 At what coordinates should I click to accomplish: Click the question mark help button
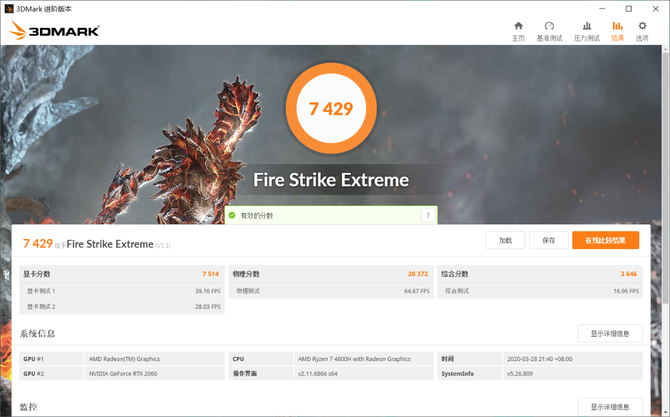click(x=428, y=215)
